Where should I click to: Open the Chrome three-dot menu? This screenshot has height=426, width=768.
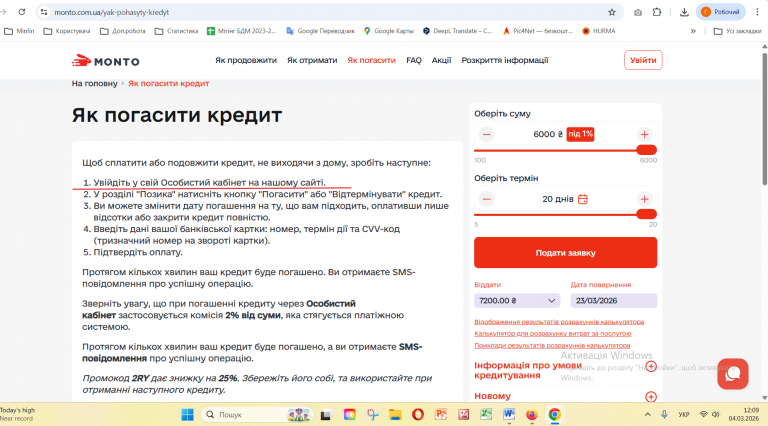pos(757,12)
